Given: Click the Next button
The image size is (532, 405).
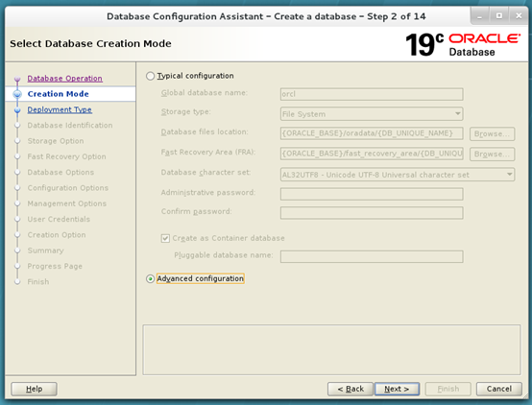Looking at the screenshot, I should click(x=397, y=389).
